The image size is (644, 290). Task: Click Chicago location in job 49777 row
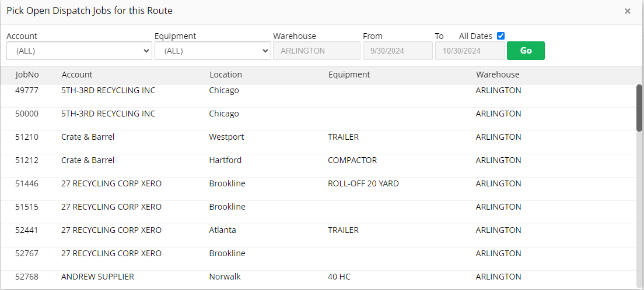coord(224,90)
